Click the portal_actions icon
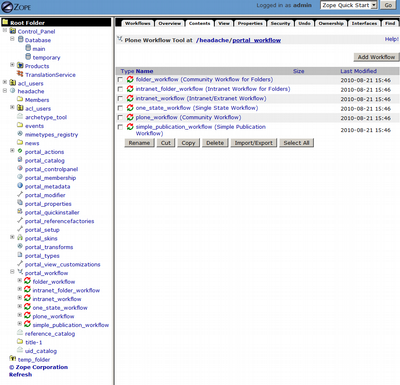400x385 pixels. tap(20, 151)
